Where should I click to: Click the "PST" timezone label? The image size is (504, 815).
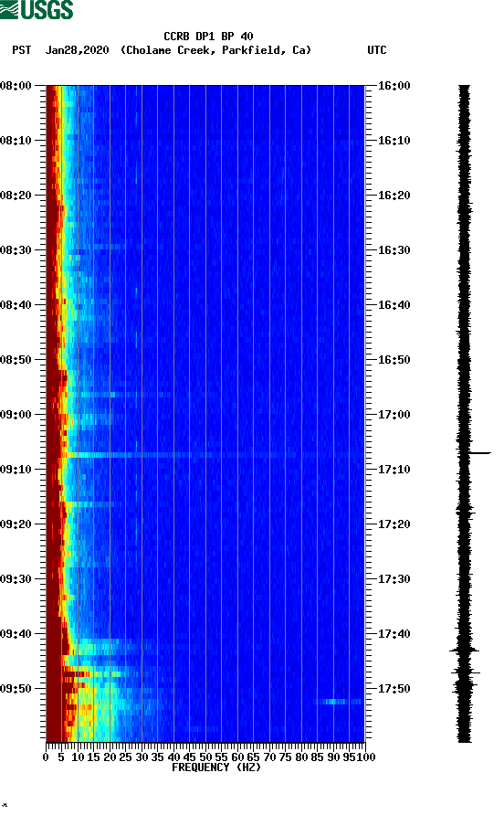[21, 50]
